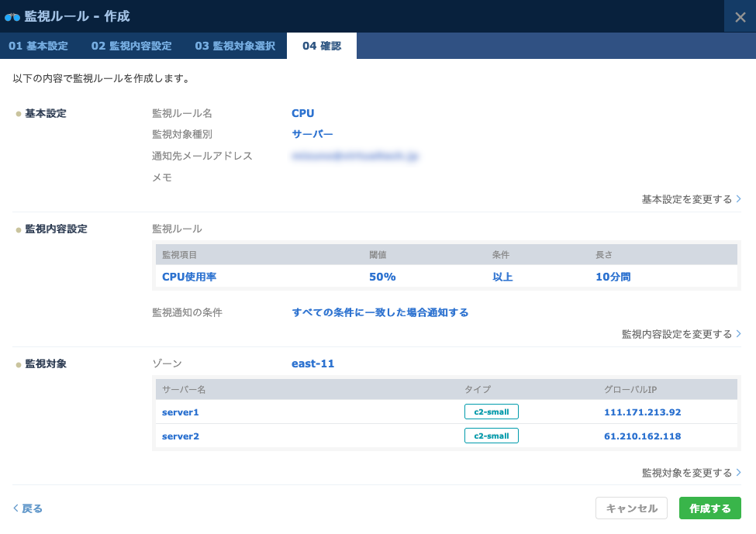Click the server1 row name
This screenshot has width=756, height=534.
[181, 412]
